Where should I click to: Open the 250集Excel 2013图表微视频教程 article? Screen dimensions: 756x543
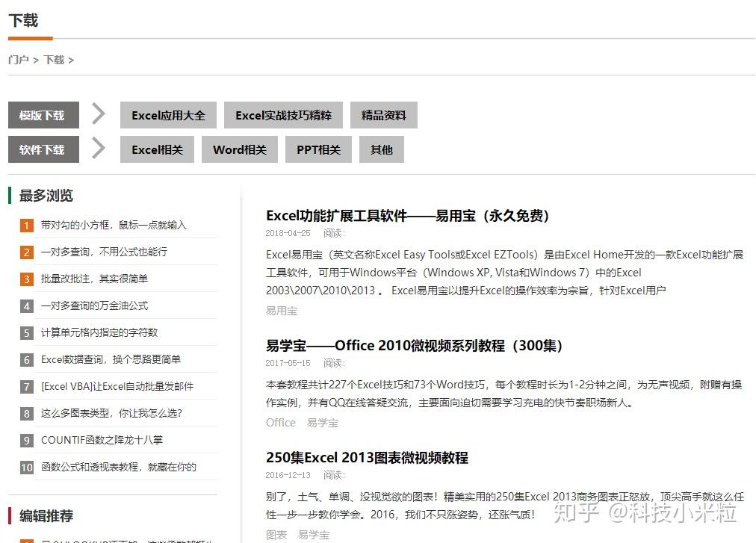[x=367, y=457]
